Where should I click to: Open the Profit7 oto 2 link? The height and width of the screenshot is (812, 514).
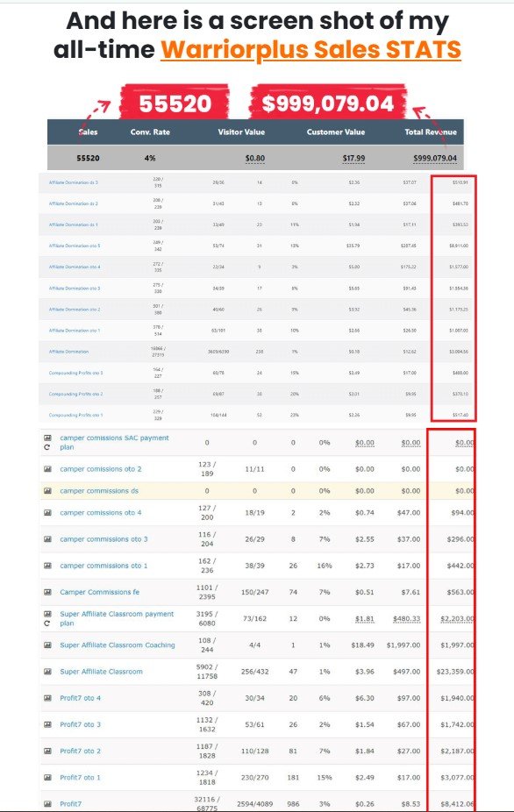[81, 751]
